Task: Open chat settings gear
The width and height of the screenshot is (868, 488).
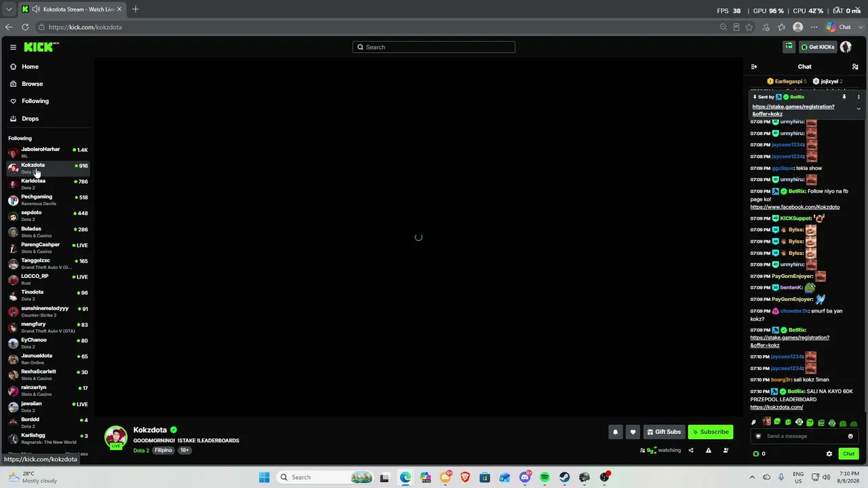Action: [x=829, y=454]
